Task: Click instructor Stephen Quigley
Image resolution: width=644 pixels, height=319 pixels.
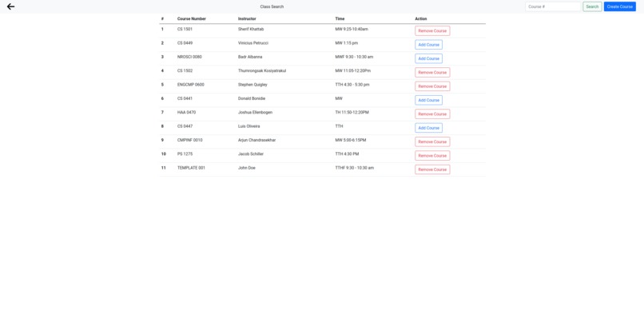Action: 252,85
